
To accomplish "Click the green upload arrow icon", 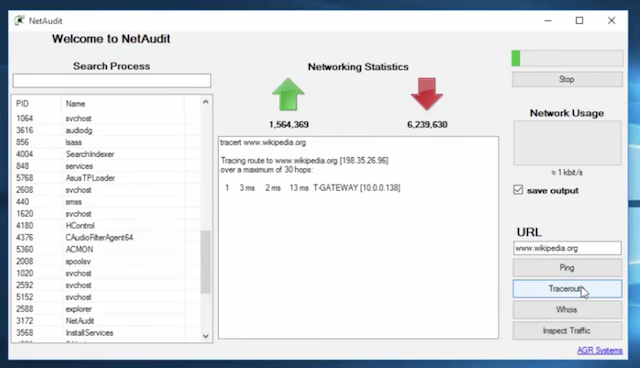I will (288, 94).
